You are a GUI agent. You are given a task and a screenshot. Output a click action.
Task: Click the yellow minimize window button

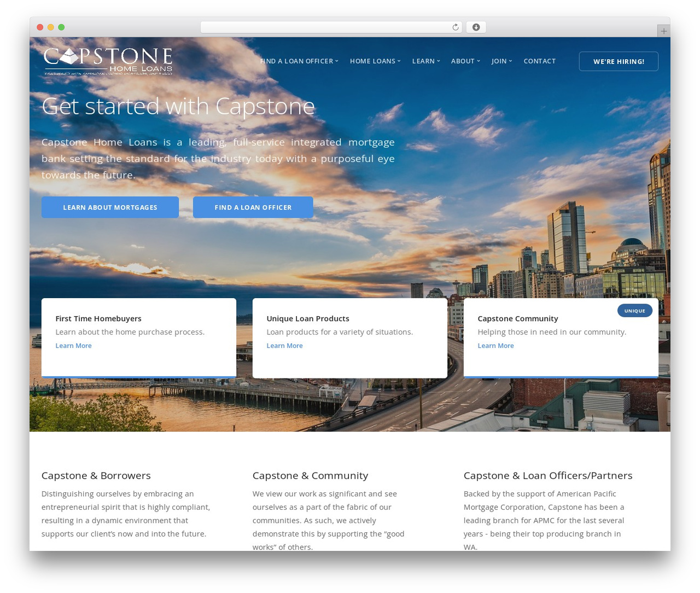pos(50,27)
